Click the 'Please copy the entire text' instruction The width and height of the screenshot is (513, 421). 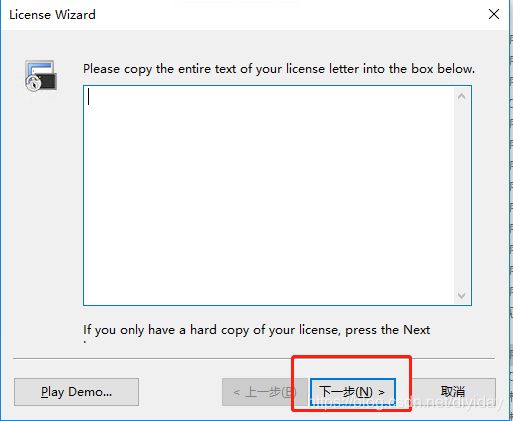[279, 69]
